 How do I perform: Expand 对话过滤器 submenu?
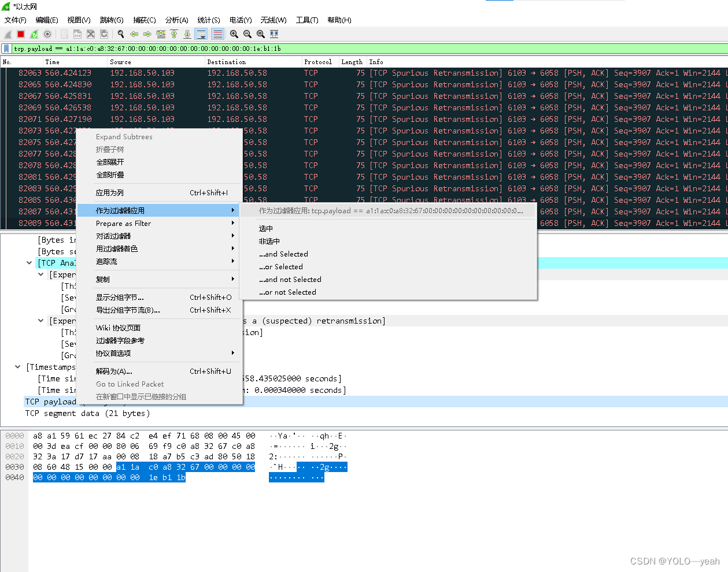coord(159,236)
